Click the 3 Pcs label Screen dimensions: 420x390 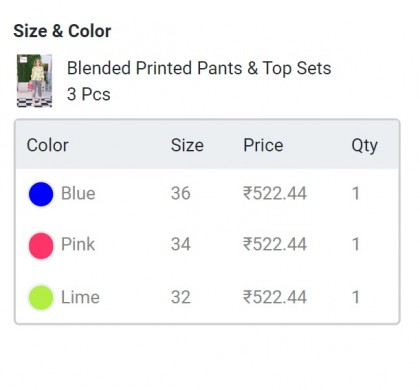point(89,94)
